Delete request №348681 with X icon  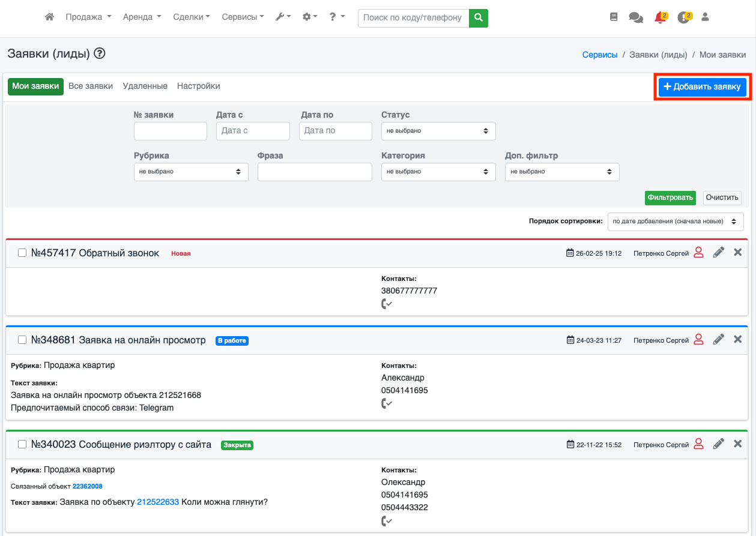tap(738, 340)
